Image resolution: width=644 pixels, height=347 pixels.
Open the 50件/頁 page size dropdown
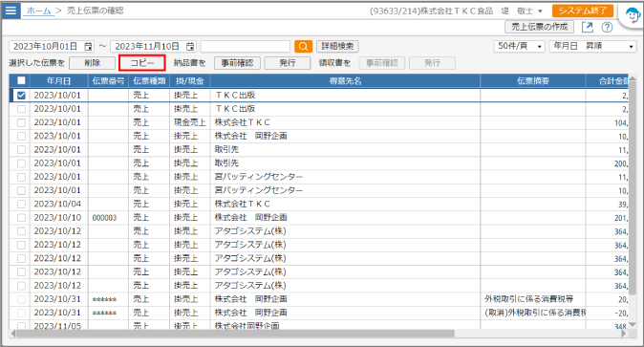[519, 47]
